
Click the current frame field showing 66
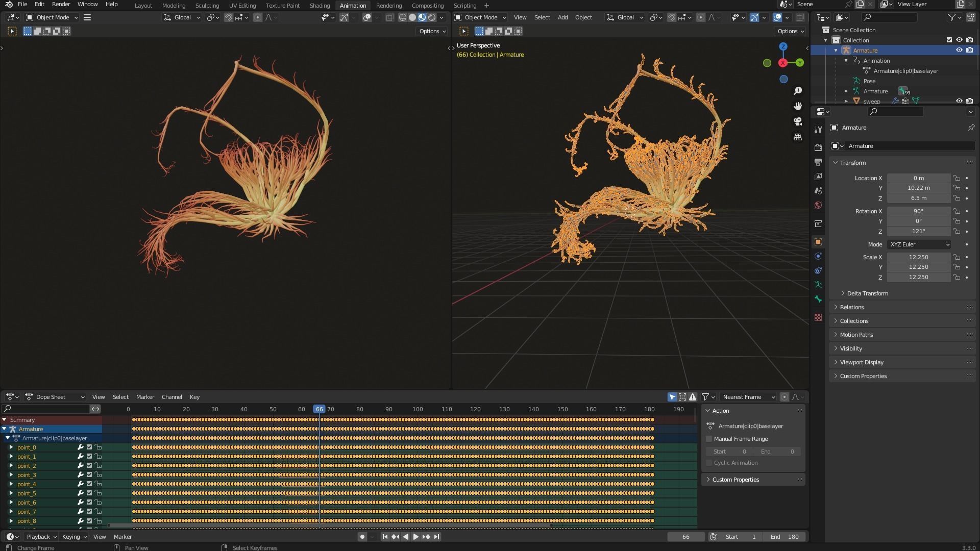pyautogui.click(x=685, y=537)
